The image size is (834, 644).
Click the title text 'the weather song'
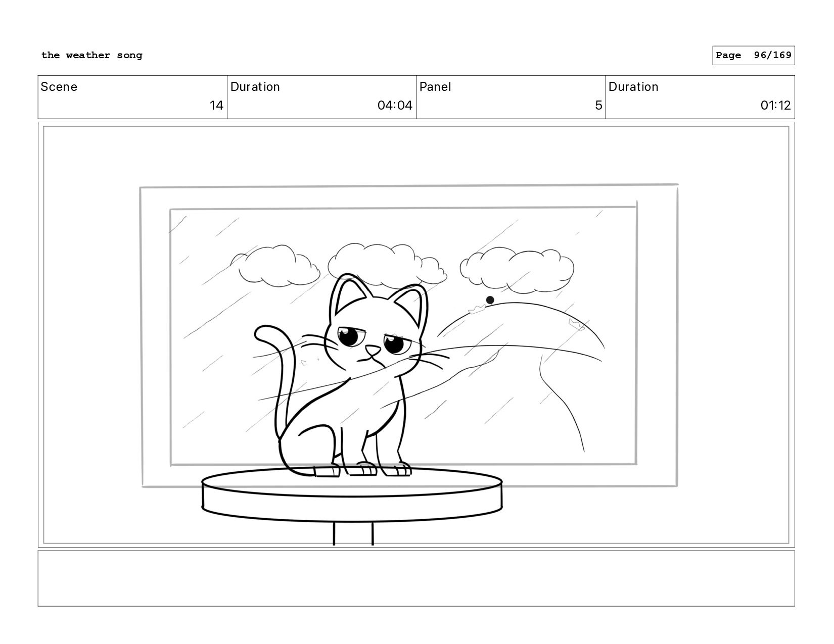tap(91, 55)
